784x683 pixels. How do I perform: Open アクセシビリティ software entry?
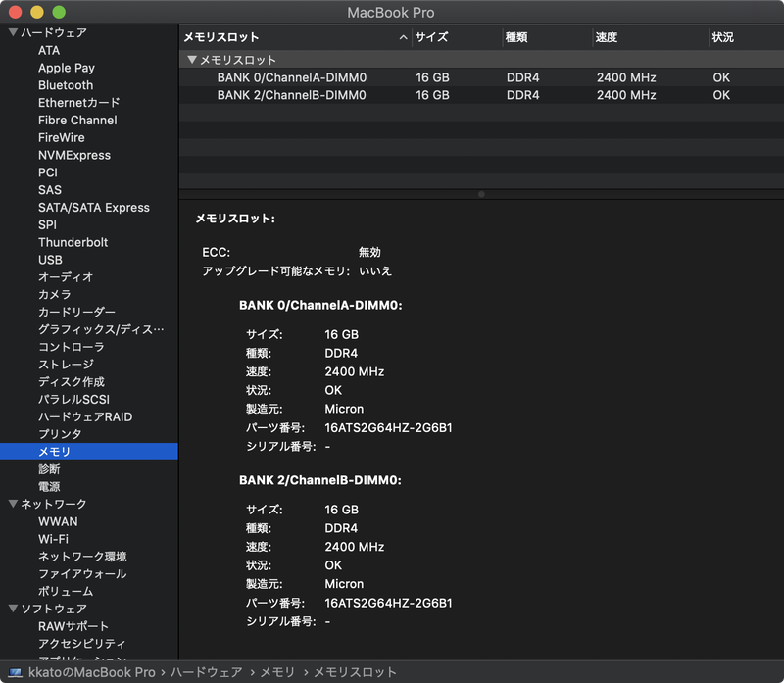(x=82, y=644)
